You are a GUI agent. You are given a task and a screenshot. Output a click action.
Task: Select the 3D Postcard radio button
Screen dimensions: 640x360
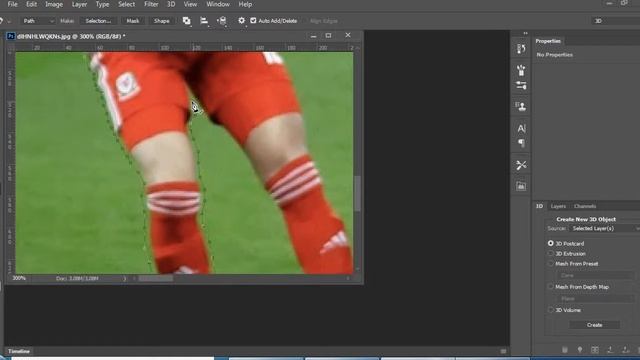[x=551, y=243]
